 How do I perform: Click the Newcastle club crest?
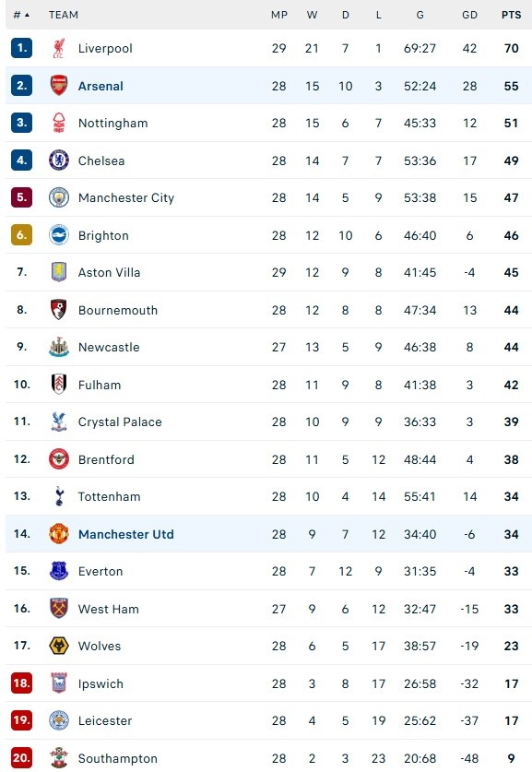57,348
